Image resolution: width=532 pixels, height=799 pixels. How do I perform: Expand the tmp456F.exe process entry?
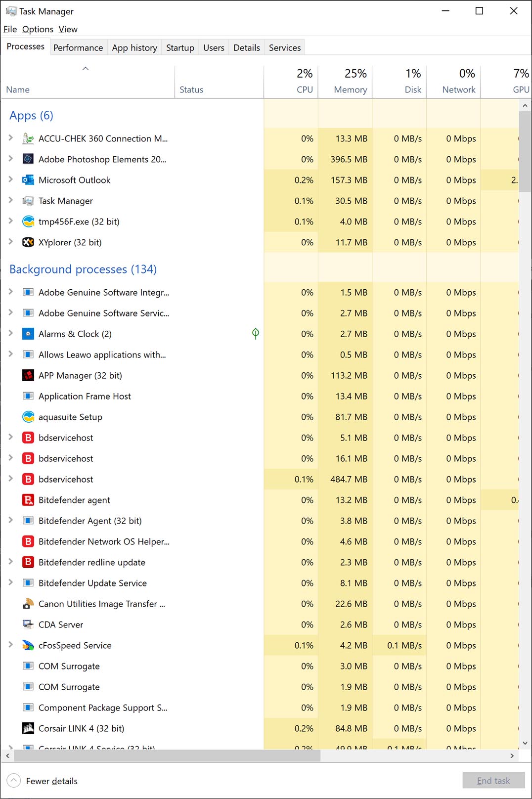pos(10,221)
